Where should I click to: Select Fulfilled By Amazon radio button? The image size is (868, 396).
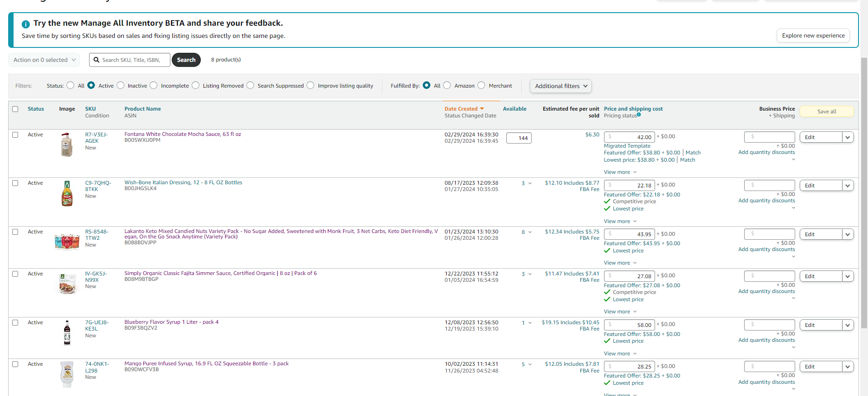click(447, 85)
